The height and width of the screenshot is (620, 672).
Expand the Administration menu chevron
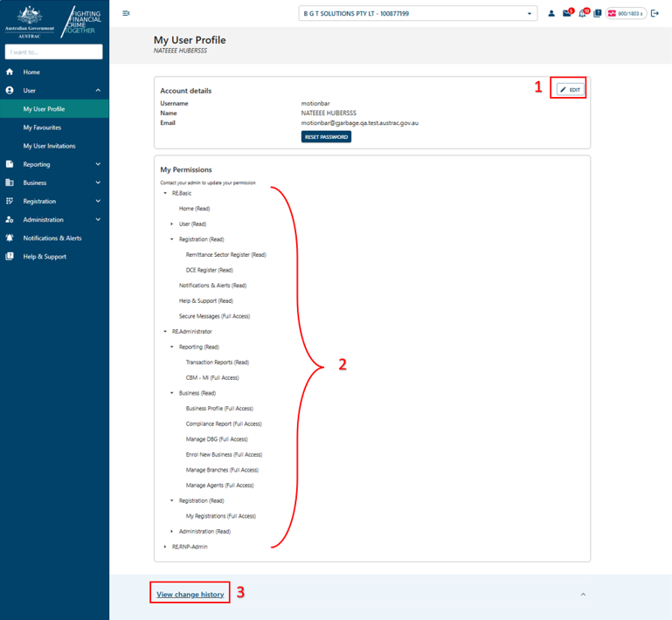click(x=98, y=219)
